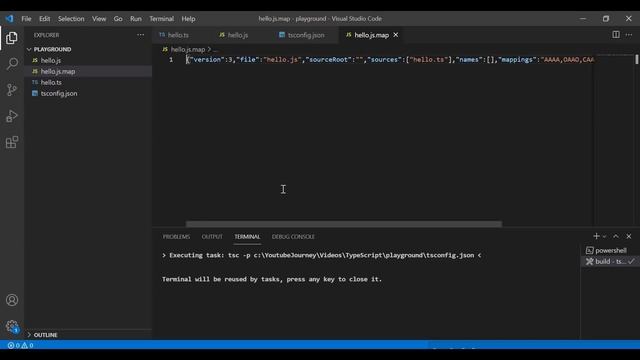Open the Edit menu

[x=44, y=19]
